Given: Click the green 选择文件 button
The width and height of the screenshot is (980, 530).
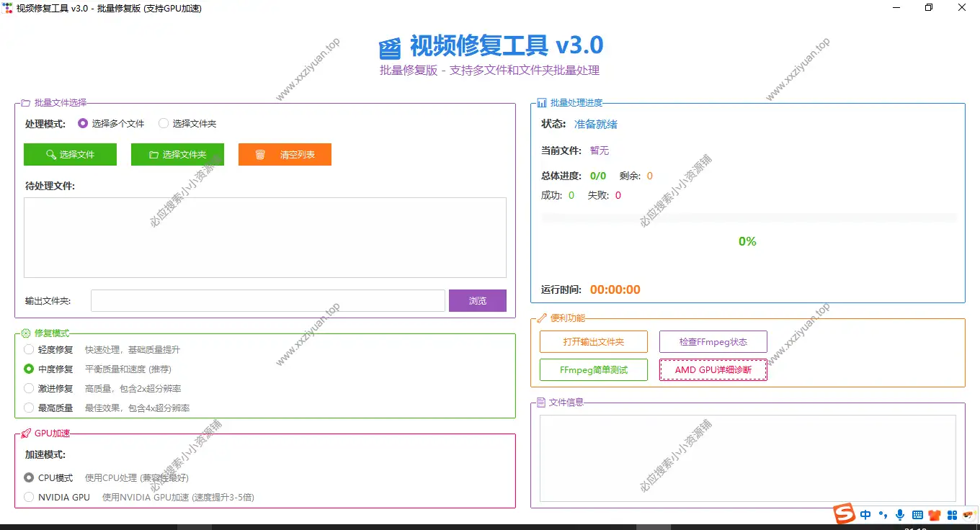Looking at the screenshot, I should [x=70, y=154].
